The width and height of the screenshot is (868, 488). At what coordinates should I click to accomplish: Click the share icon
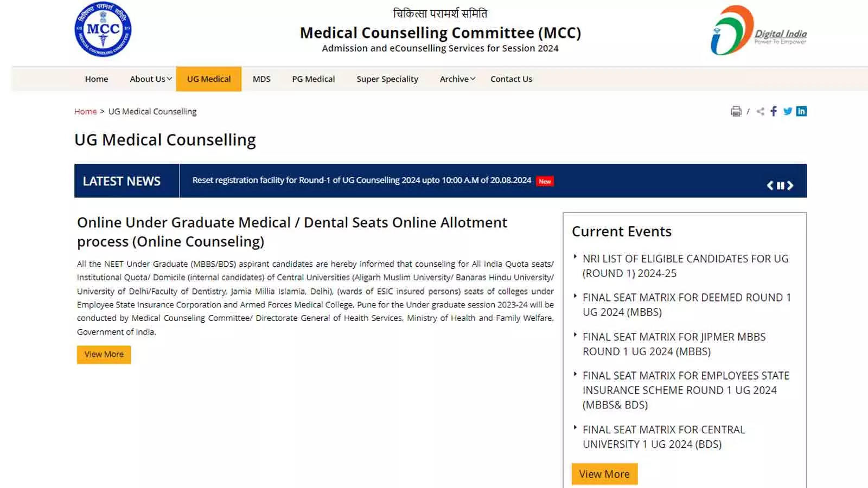pyautogui.click(x=761, y=111)
